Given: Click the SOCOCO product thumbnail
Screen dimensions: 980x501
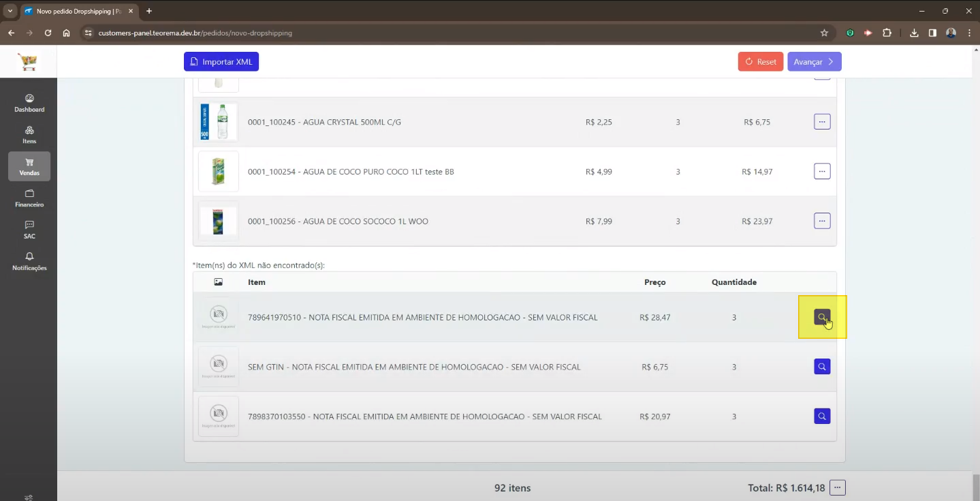Looking at the screenshot, I should (x=218, y=221).
